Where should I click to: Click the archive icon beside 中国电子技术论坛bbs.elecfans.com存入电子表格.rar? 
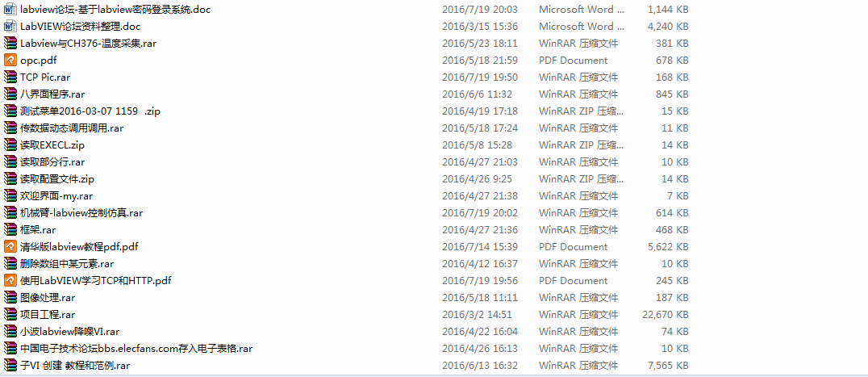pyautogui.click(x=10, y=349)
